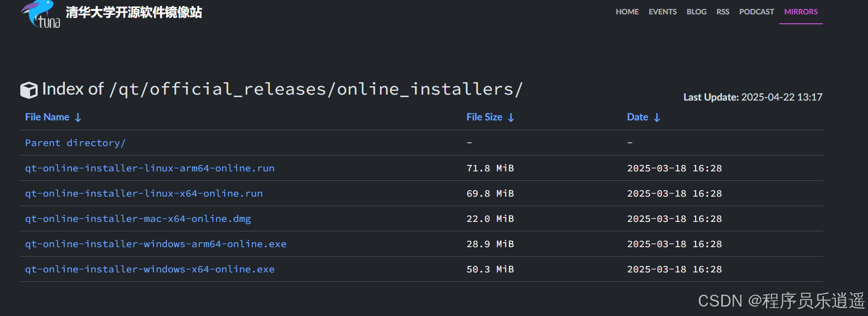The image size is (868, 316).
Task: Click the TUNA logo icon
Action: 41,14
